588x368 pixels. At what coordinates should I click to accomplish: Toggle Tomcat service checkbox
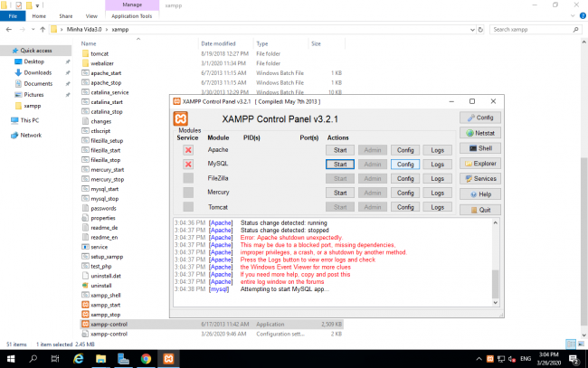click(x=188, y=207)
